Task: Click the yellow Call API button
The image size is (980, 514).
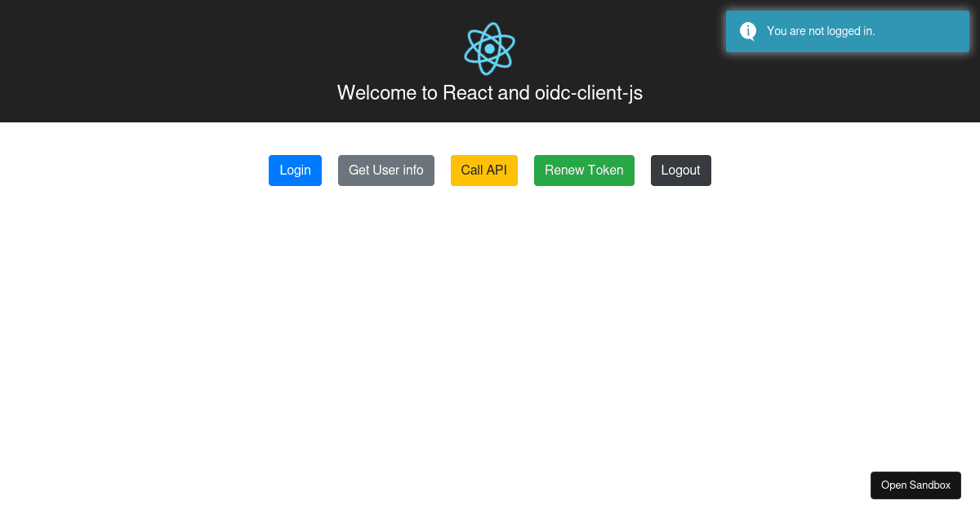Action: (483, 171)
